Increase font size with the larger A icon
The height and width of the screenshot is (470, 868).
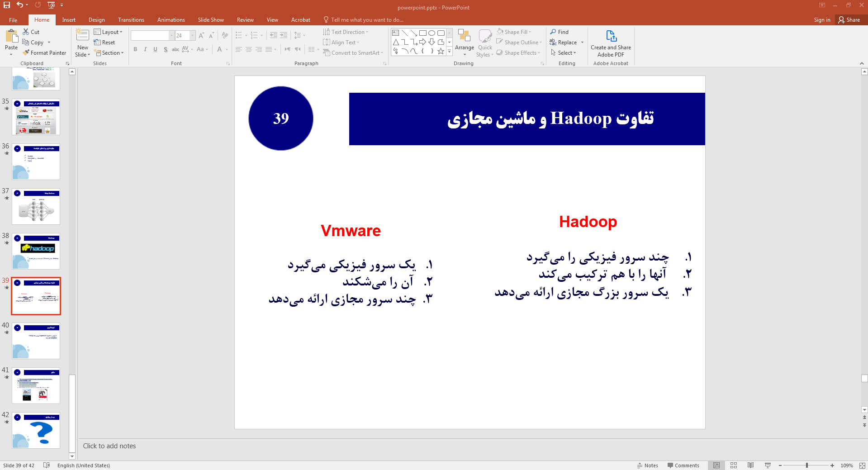tap(201, 35)
